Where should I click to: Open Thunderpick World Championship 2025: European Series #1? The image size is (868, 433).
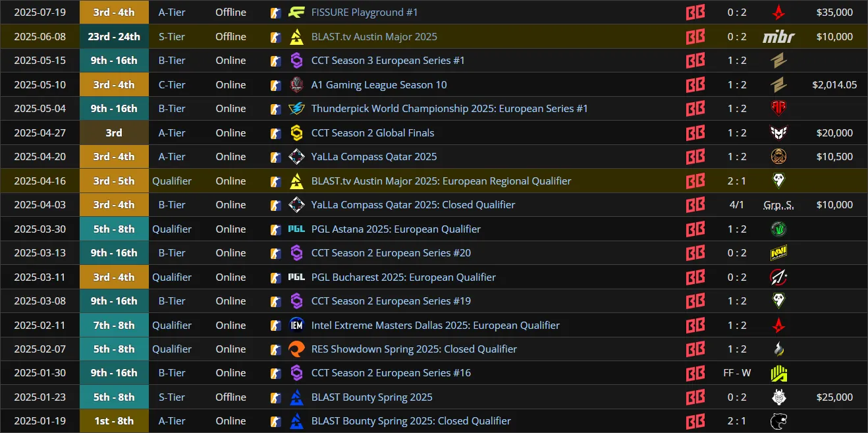450,109
